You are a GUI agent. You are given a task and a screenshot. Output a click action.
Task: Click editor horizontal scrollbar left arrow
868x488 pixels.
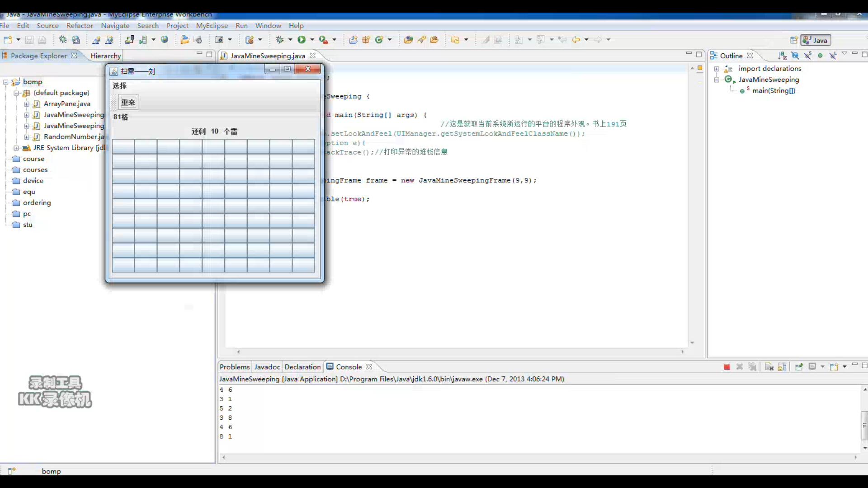click(238, 352)
